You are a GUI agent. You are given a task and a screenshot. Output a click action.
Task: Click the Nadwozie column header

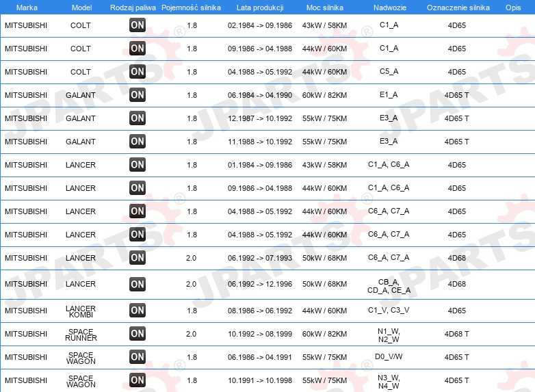coord(390,8)
